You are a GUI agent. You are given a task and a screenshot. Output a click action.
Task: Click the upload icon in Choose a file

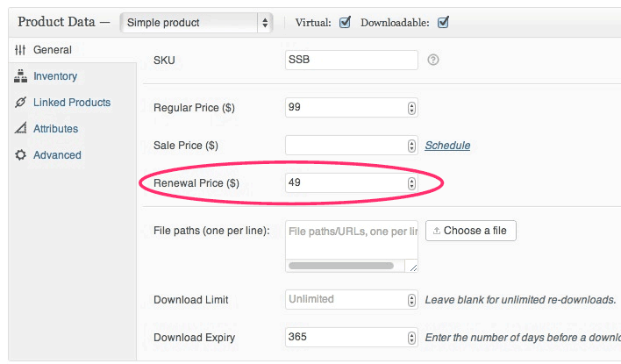437,231
